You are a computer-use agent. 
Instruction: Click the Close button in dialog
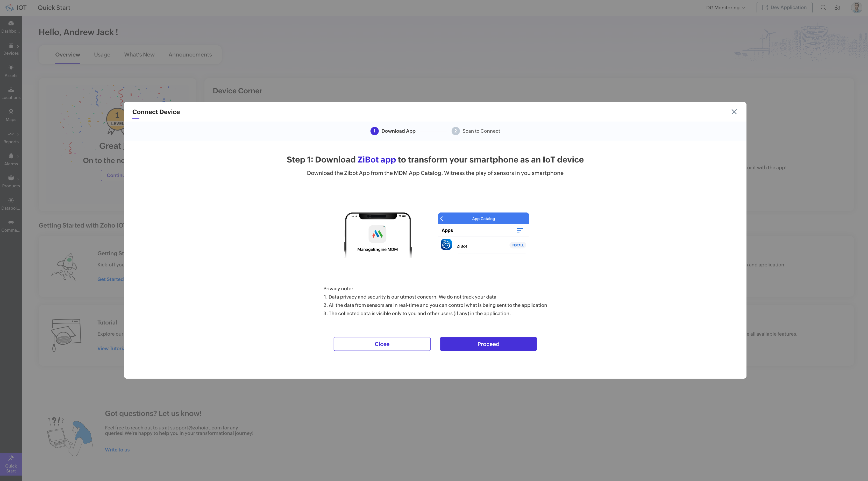(382, 344)
